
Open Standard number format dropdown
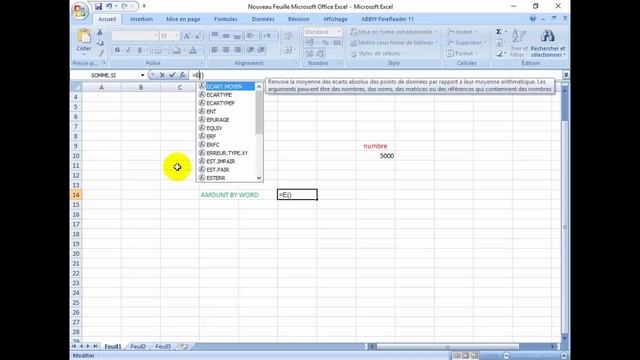[x=338, y=32]
